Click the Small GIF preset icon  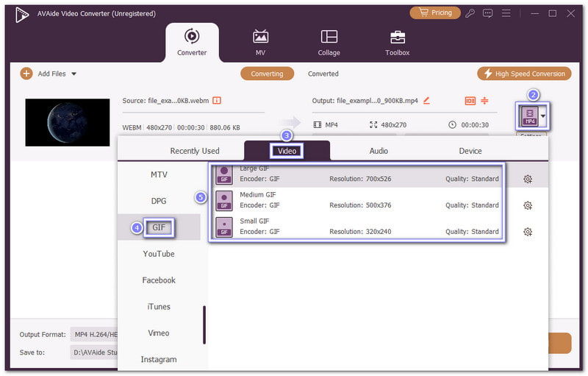coord(224,227)
